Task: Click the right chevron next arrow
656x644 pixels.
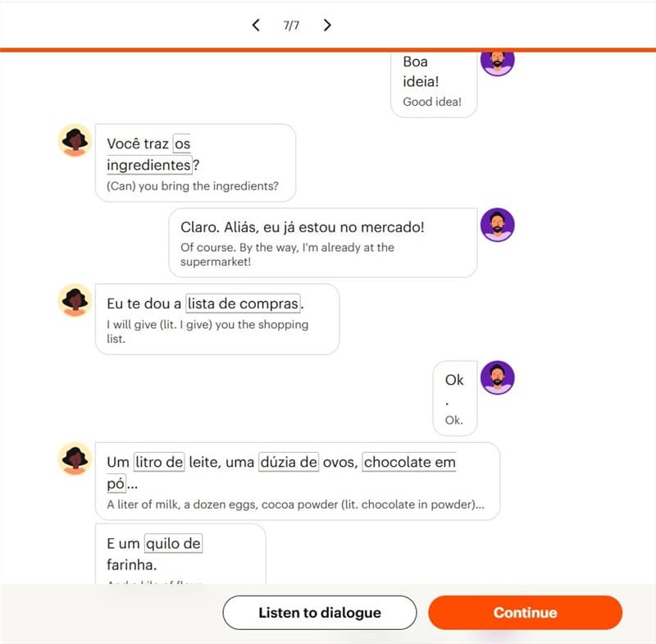Action: [327, 25]
